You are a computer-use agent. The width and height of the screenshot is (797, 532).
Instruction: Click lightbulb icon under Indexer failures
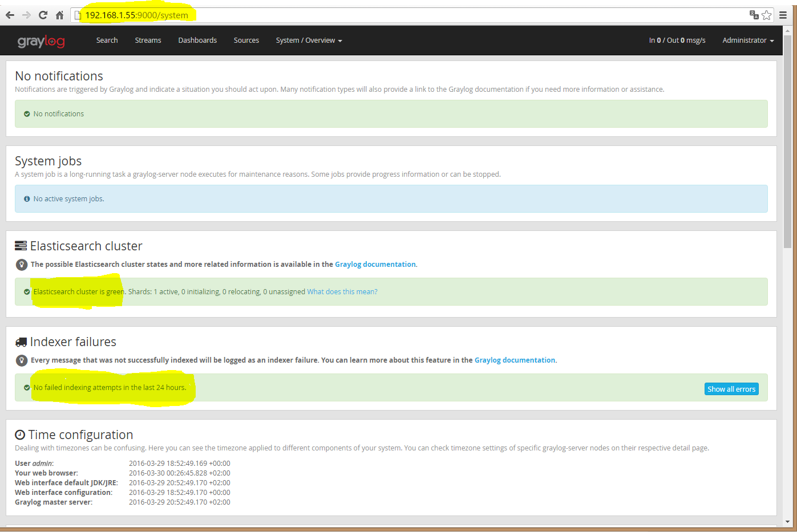point(21,360)
